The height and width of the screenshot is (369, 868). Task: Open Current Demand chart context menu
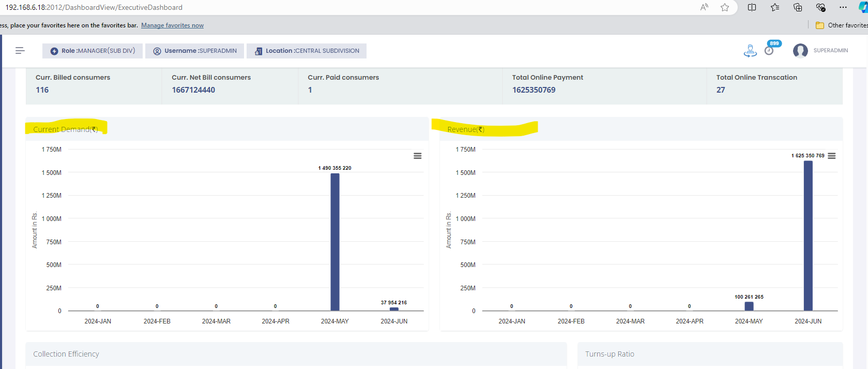[x=417, y=156]
